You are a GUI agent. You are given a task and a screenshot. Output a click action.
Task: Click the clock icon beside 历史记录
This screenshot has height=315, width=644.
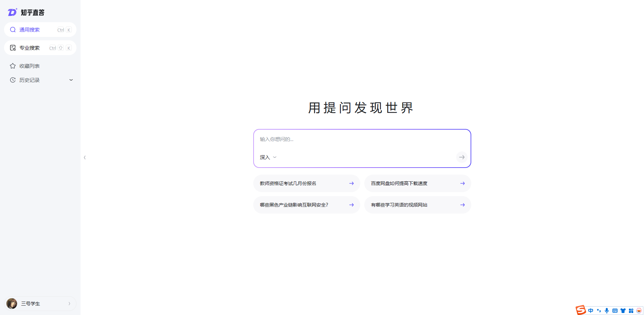pyautogui.click(x=12, y=80)
